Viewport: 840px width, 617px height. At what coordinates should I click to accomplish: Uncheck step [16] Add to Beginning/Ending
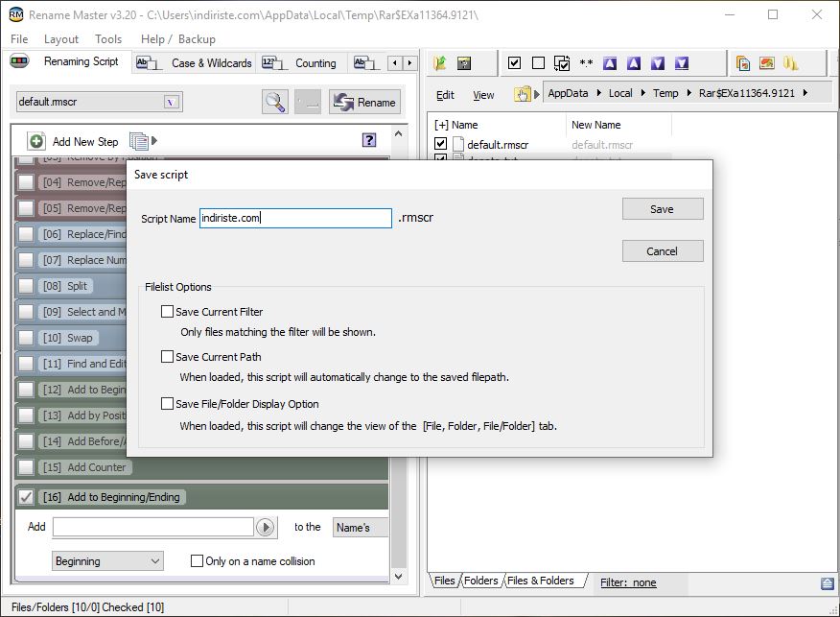tap(26, 497)
